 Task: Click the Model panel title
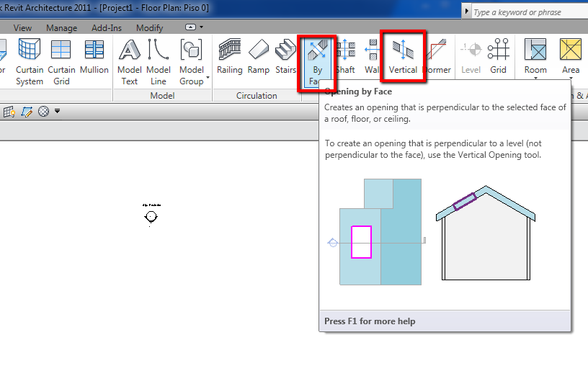click(x=162, y=96)
